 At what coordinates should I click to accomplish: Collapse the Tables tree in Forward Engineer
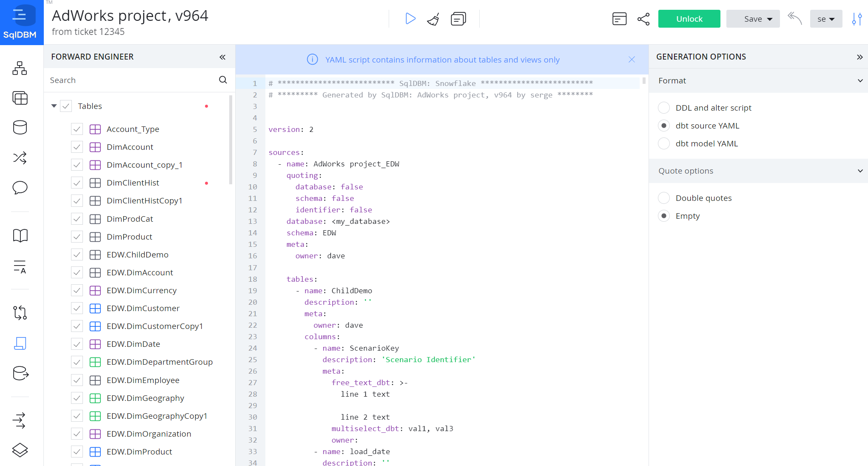[x=54, y=106]
